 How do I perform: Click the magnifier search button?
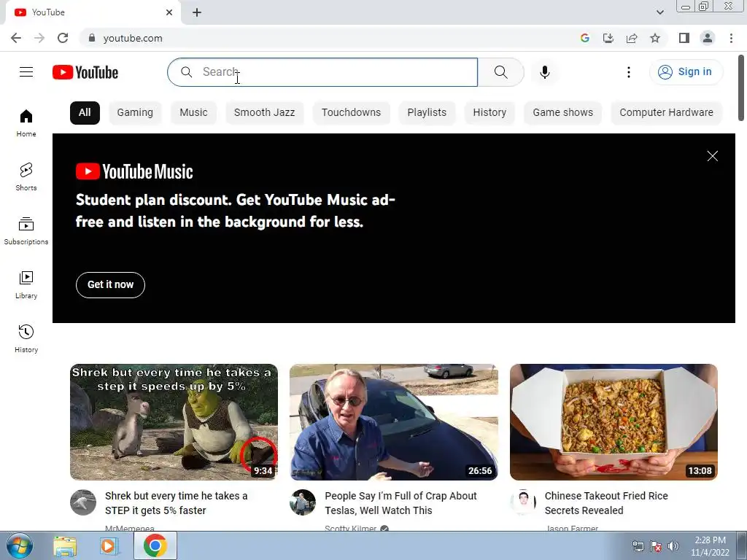click(500, 72)
